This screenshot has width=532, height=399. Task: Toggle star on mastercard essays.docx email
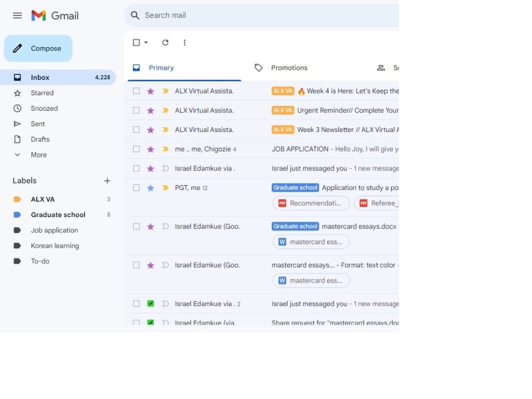(151, 226)
